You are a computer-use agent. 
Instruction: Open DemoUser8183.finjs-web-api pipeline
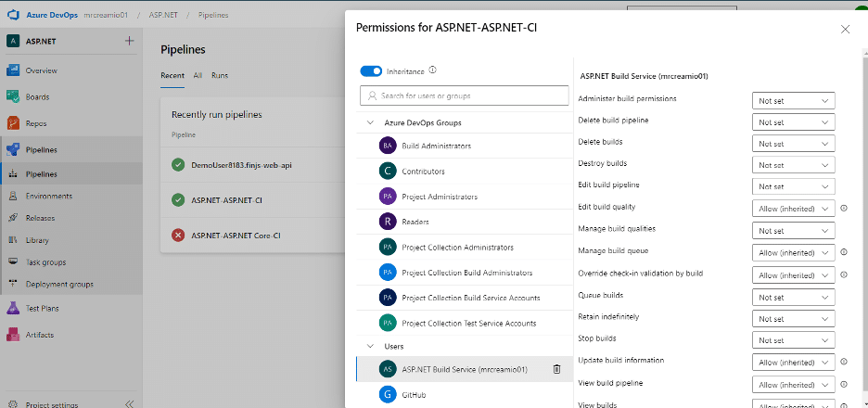pyautogui.click(x=242, y=165)
